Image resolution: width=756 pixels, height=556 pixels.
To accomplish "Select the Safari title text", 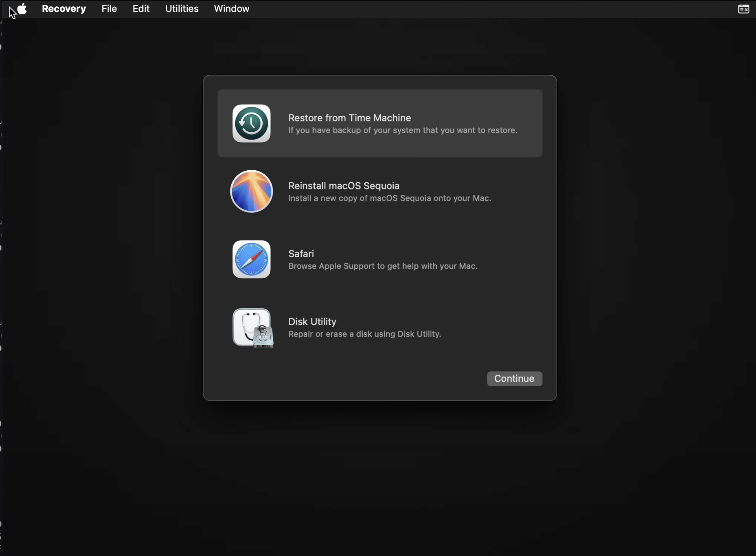I will [x=301, y=254].
